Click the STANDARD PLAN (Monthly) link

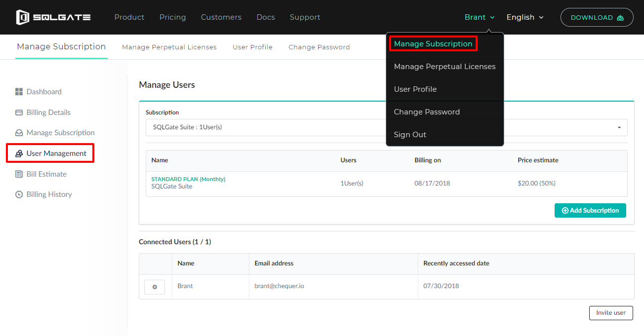(188, 179)
